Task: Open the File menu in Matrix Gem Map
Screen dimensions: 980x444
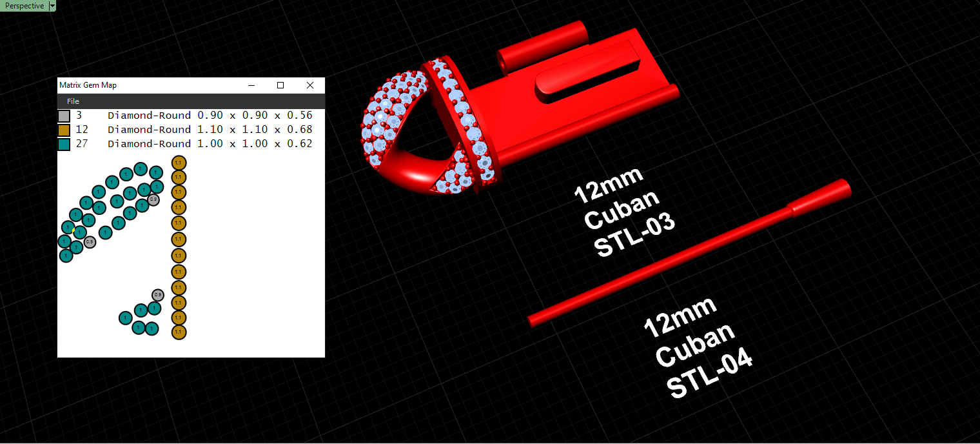Action: coord(73,101)
